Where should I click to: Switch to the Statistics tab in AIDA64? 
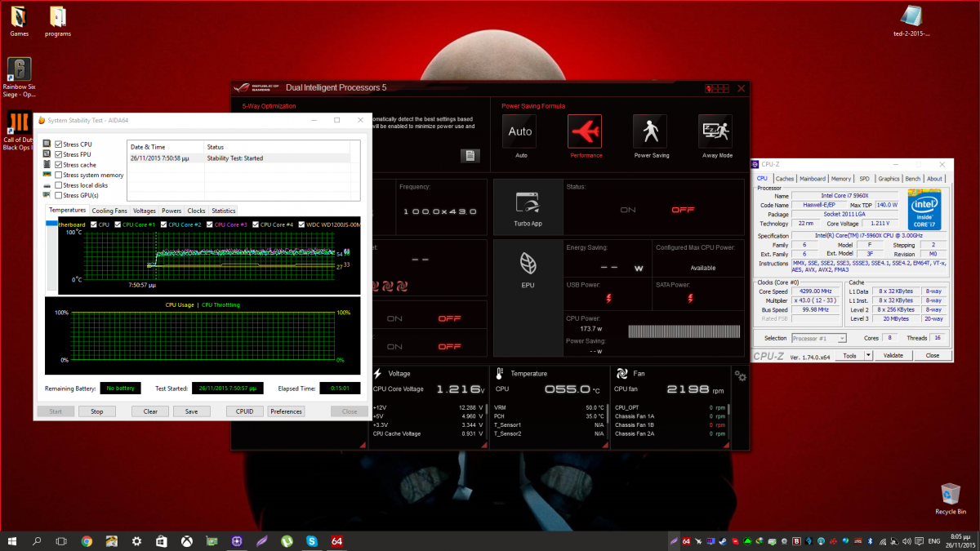click(x=224, y=211)
